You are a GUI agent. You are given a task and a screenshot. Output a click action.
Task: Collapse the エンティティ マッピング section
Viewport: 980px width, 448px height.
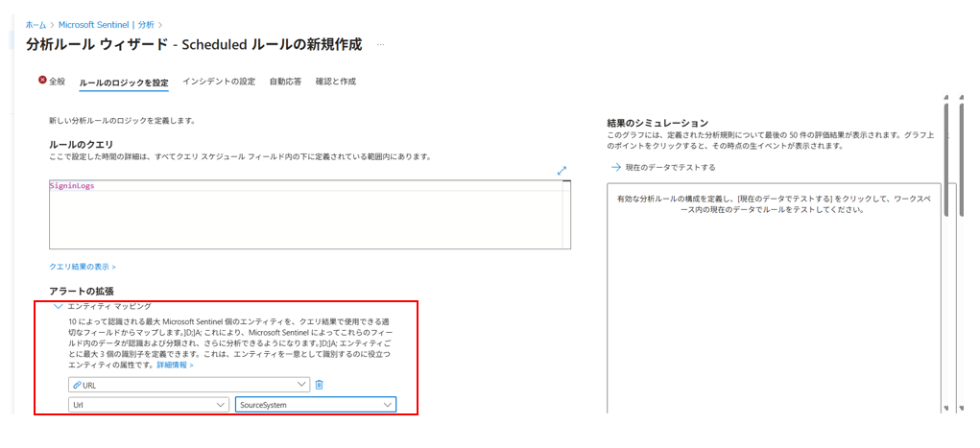click(x=58, y=306)
